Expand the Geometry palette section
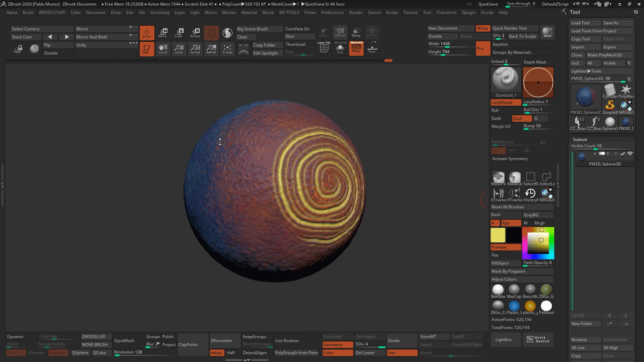644x362 pixels. click(x=338, y=345)
